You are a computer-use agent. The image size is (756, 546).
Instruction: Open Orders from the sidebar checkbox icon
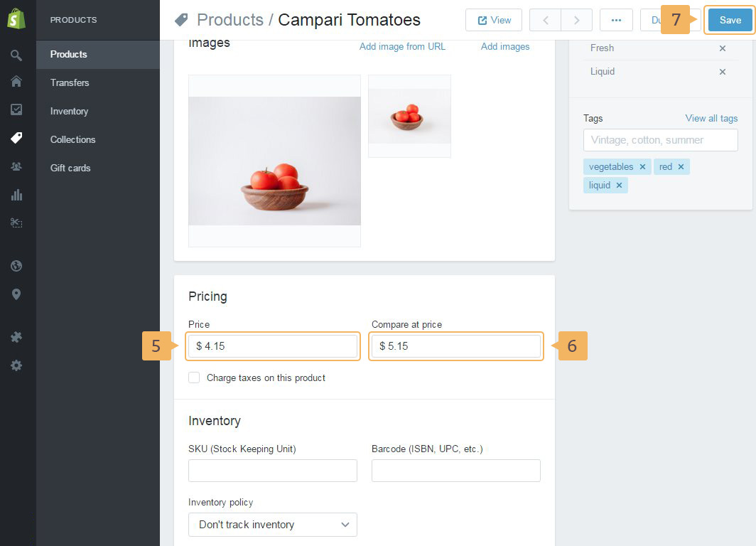(16, 109)
